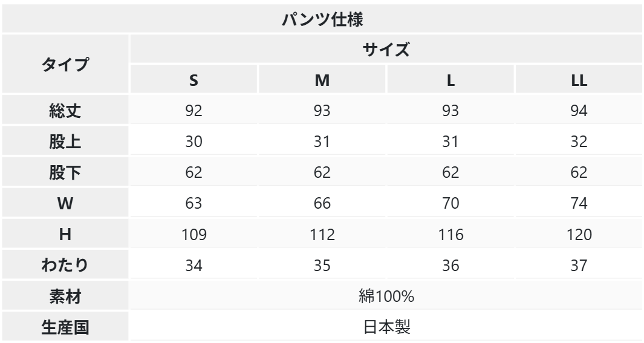Click the 74 waist value for LL
Screen dimensions: 644x343
pos(579,203)
